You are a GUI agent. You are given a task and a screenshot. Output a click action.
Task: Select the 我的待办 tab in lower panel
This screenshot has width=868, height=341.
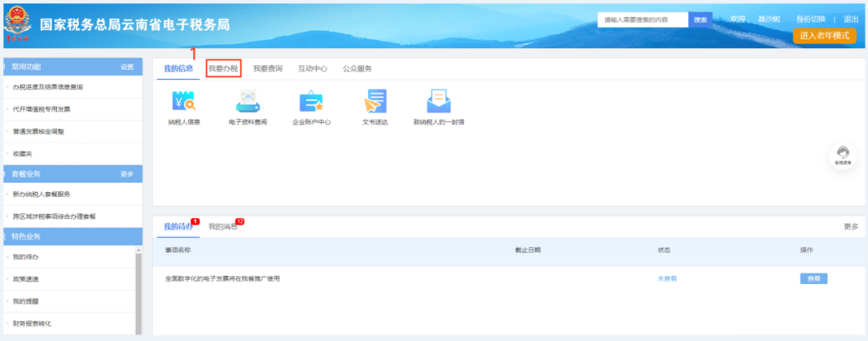pyautogui.click(x=178, y=227)
